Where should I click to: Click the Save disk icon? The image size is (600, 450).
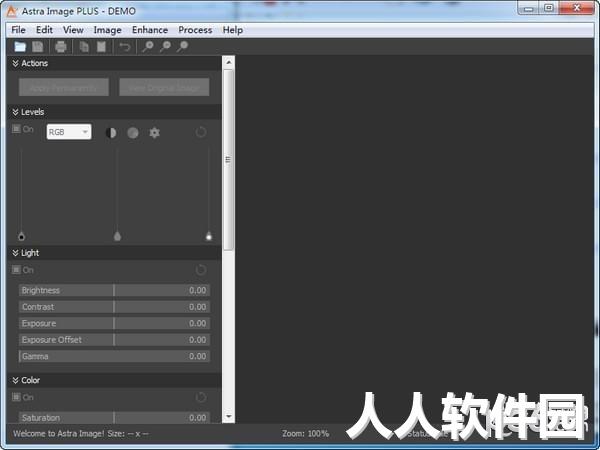pyautogui.click(x=38, y=47)
